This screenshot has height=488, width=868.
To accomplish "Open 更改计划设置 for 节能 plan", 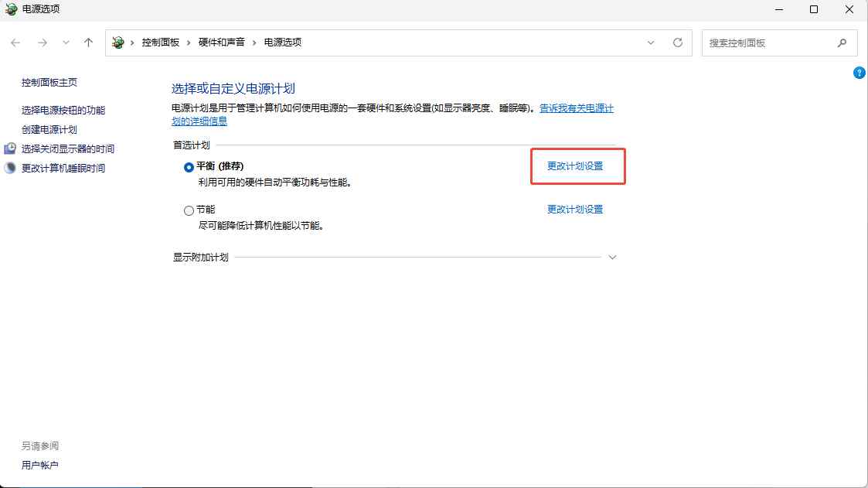I will coord(575,210).
